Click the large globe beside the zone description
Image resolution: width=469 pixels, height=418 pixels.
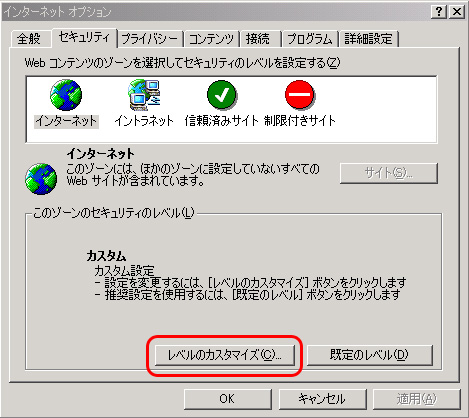(41, 179)
